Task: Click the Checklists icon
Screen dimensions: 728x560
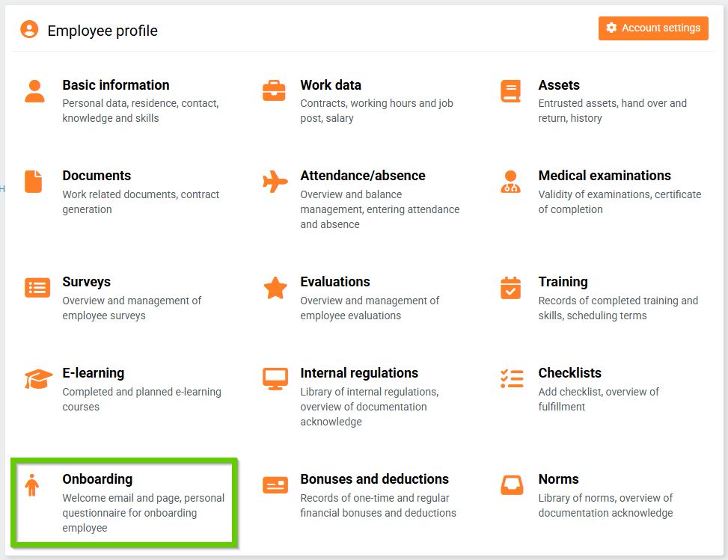Action: click(x=512, y=379)
